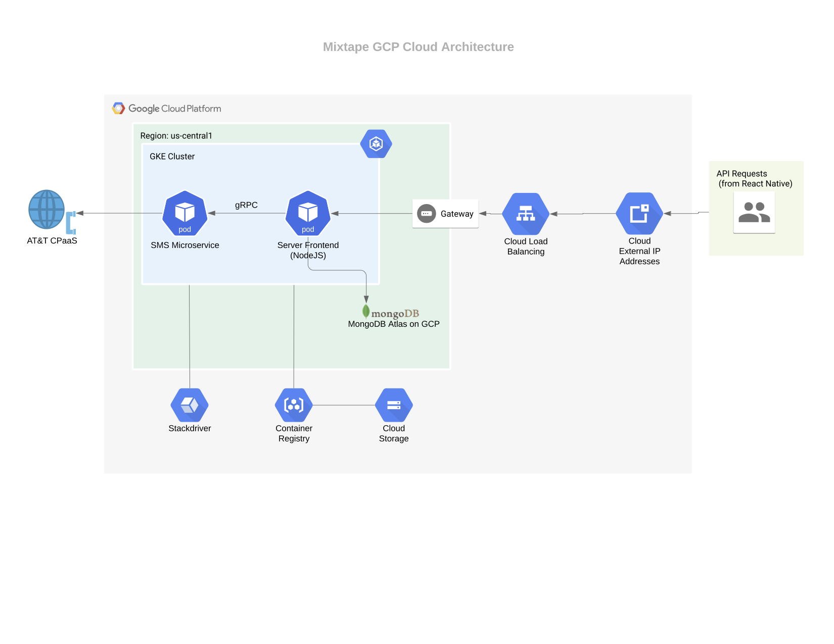Click the Google Cloud Platform logo
The height and width of the screenshot is (644, 834).
click(118, 108)
